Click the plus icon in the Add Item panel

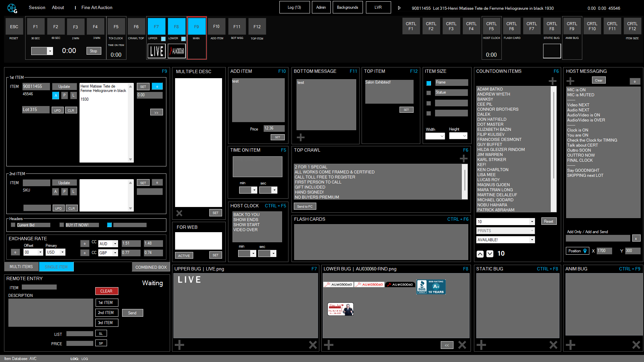click(300, 137)
